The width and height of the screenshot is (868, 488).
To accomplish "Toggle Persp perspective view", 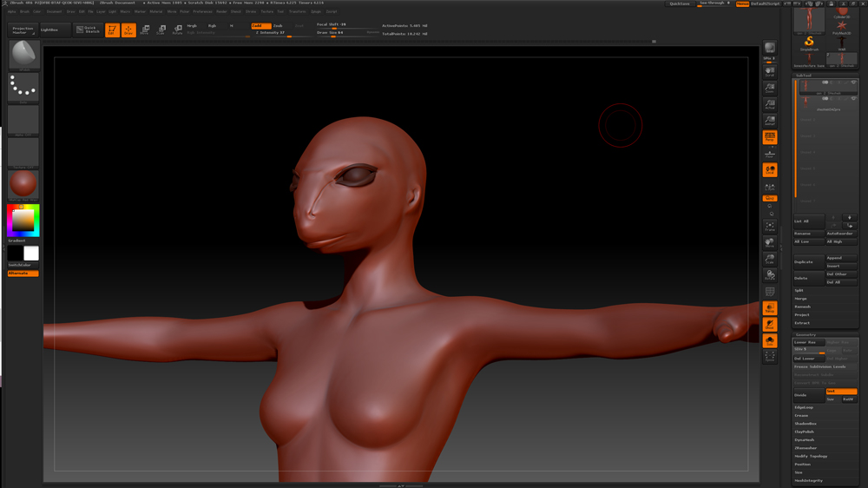I will pyautogui.click(x=770, y=137).
